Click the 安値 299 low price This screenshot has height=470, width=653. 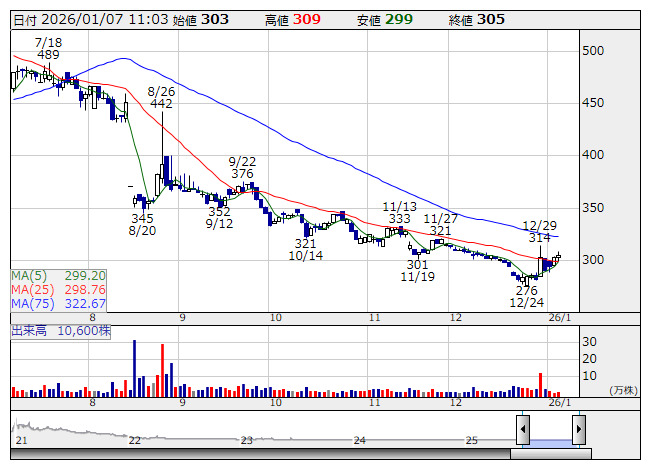click(x=385, y=20)
